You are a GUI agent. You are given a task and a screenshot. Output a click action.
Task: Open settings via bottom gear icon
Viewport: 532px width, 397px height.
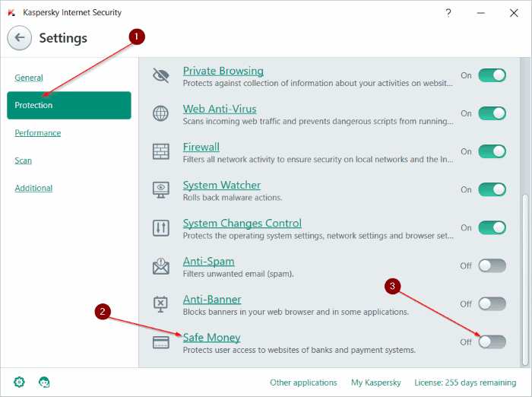click(x=19, y=382)
